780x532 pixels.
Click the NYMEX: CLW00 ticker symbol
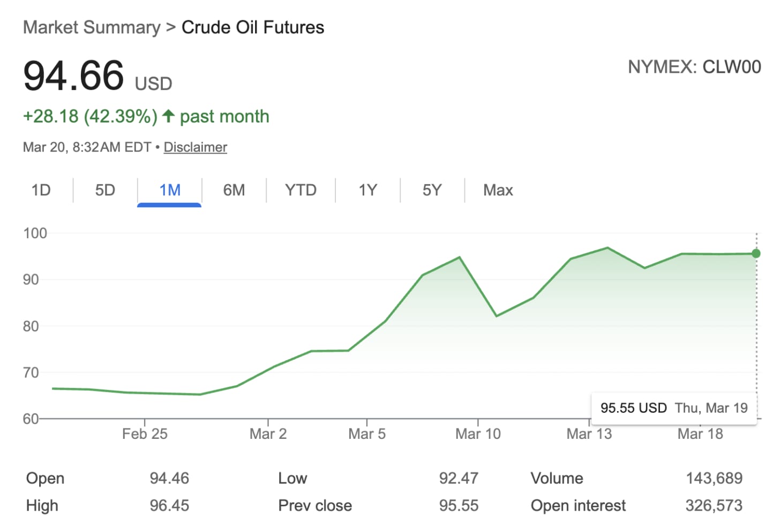tap(694, 67)
